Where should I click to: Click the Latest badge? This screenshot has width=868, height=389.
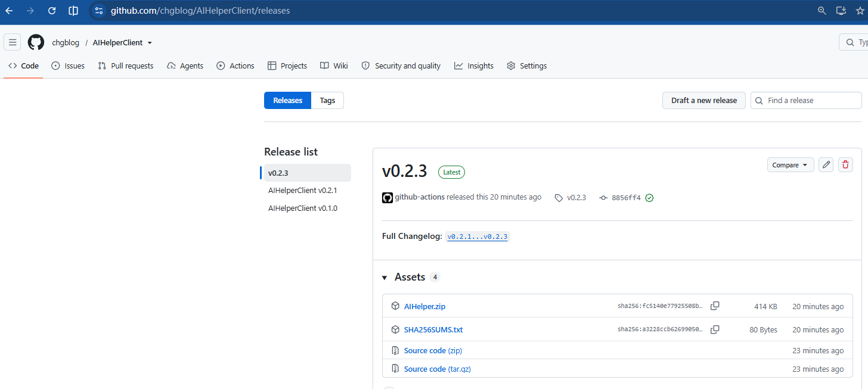[x=451, y=172]
